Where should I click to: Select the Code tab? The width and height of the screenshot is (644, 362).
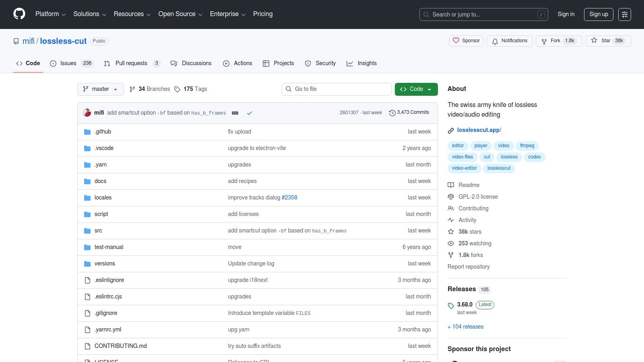tap(28, 63)
